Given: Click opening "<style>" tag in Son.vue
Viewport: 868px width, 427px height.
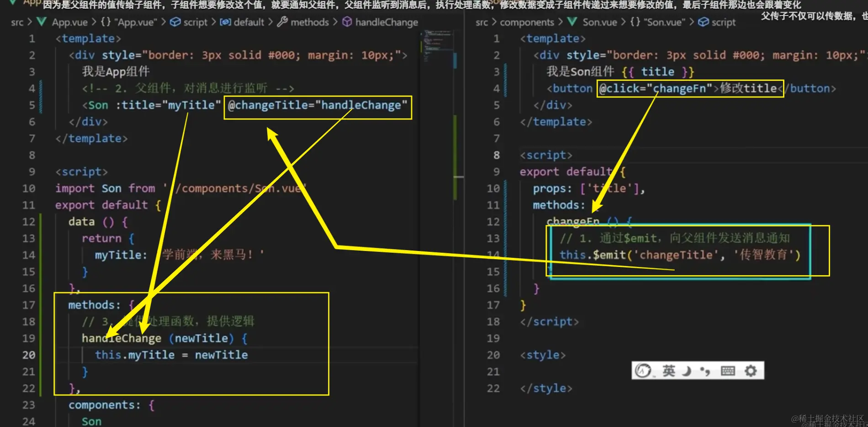Looking at the screenshot, I should tap(543, 355).
